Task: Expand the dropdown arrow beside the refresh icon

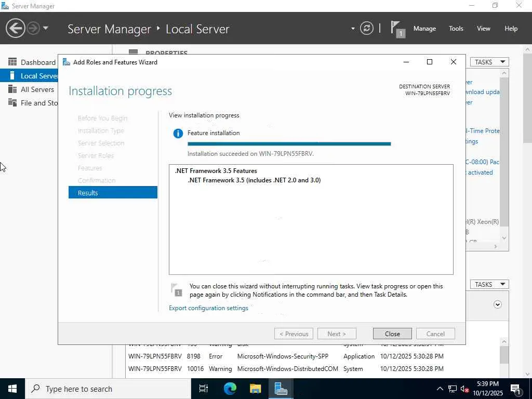Action: [x=353, y=29]
